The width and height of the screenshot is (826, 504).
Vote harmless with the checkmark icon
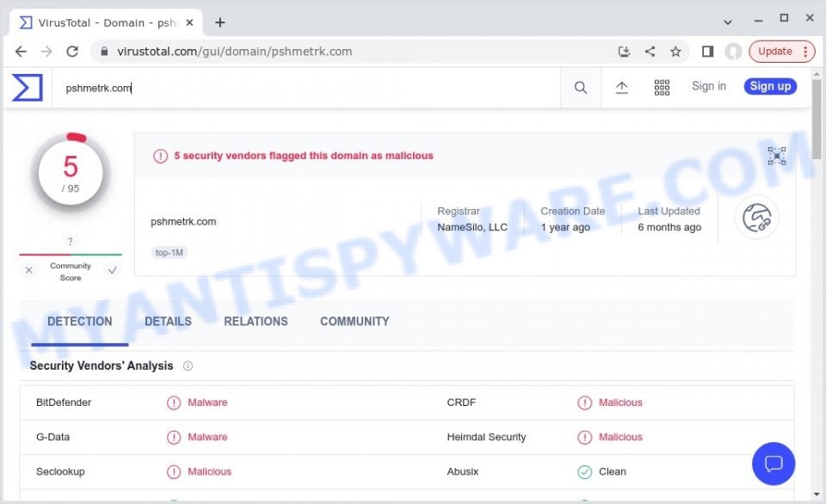[112, 270]
